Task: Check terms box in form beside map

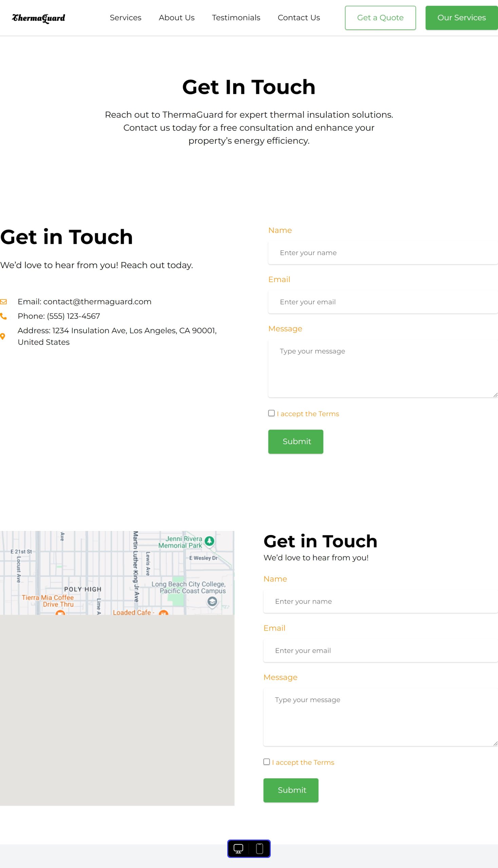Action: (x=266, y=762)
